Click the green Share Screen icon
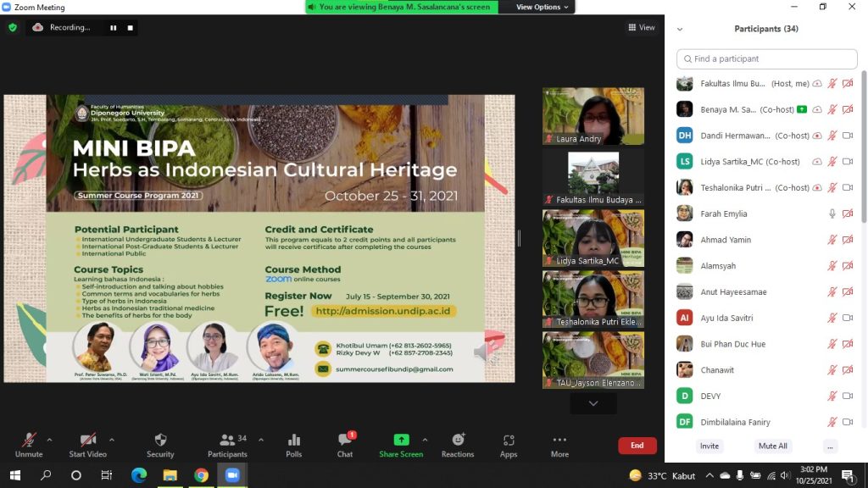 [x=401, y=441]
